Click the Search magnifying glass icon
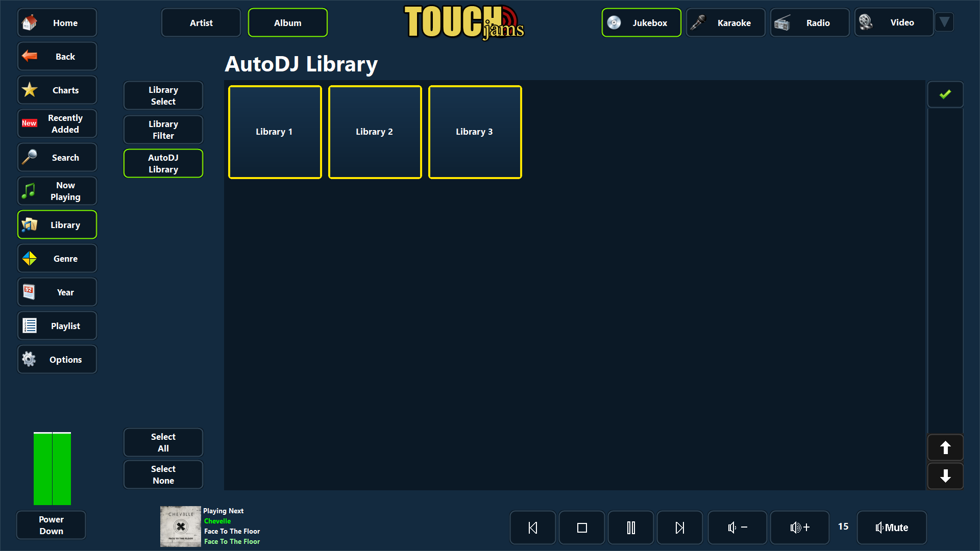The image size is (980, 551). [29, 157]
